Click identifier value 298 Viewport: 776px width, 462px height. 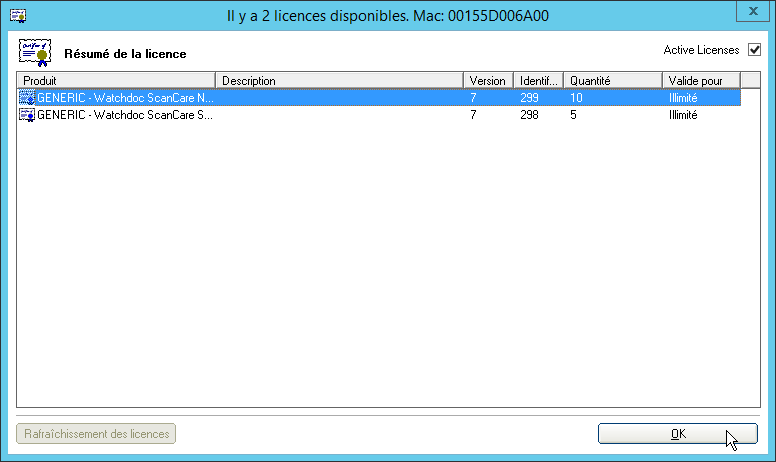[529, 115]
